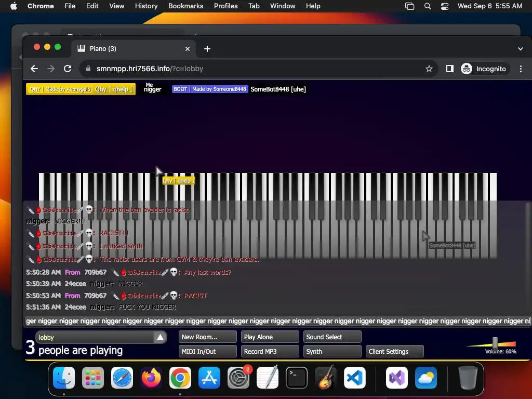Launch Safari from the dock
Viewport: 532px width, 399px height.
[x=122, y=378]
